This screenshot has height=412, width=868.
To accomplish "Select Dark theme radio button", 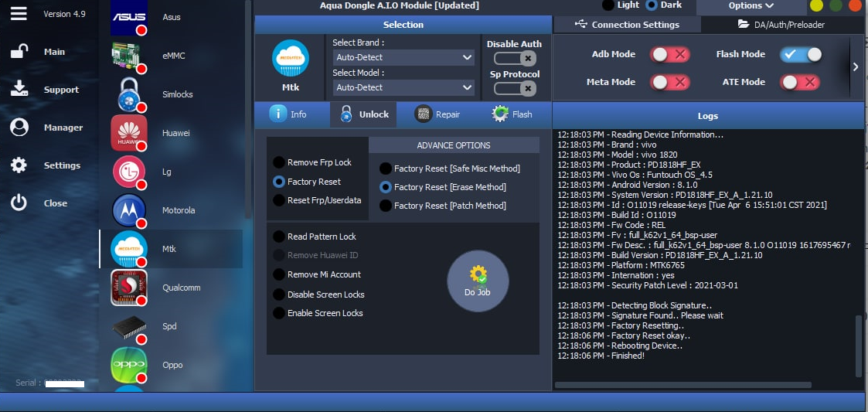I will [652, 5].
